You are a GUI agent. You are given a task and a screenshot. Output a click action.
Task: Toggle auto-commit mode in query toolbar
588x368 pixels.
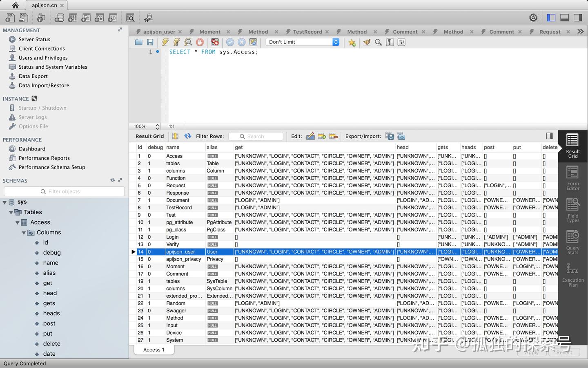pos(253,42)
